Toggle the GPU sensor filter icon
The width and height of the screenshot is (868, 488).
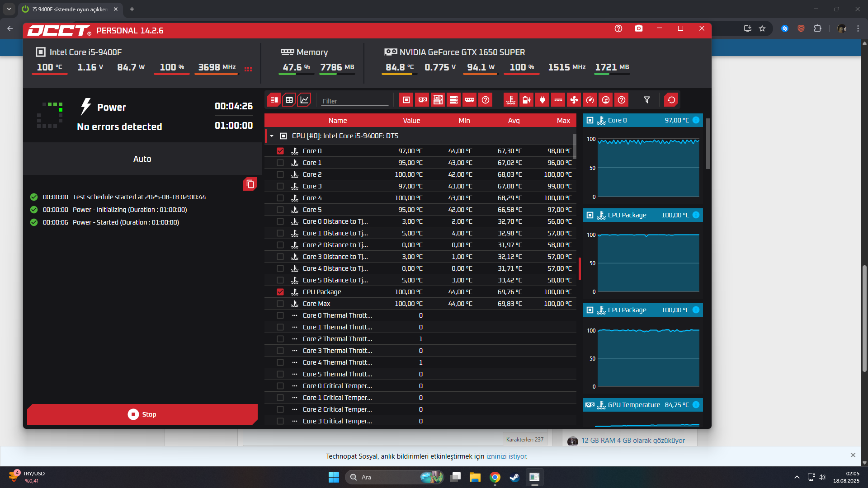(422, 100)
